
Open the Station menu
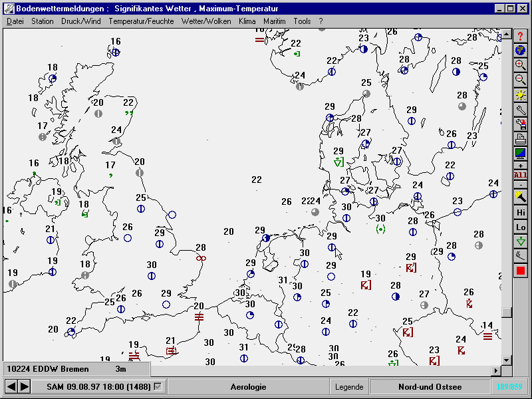[43, 21]
